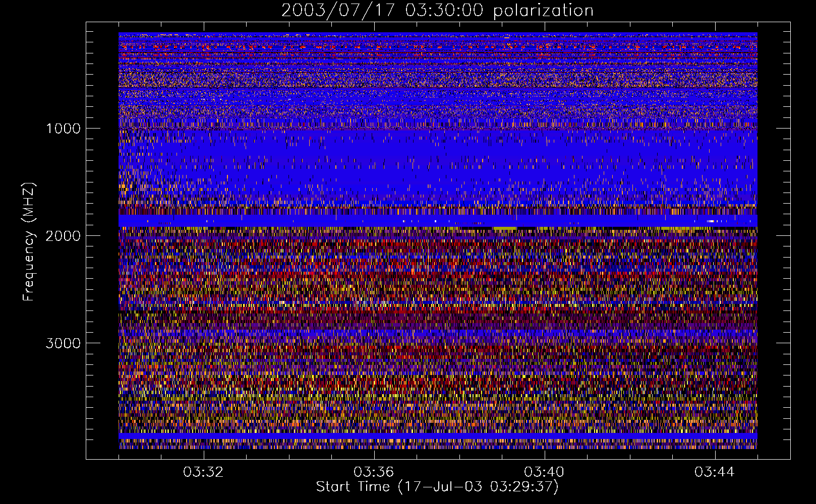This screenshot has height=504, width=816.
Task: Click the 03:44 time axis label
Action: [x=715, y=472]
